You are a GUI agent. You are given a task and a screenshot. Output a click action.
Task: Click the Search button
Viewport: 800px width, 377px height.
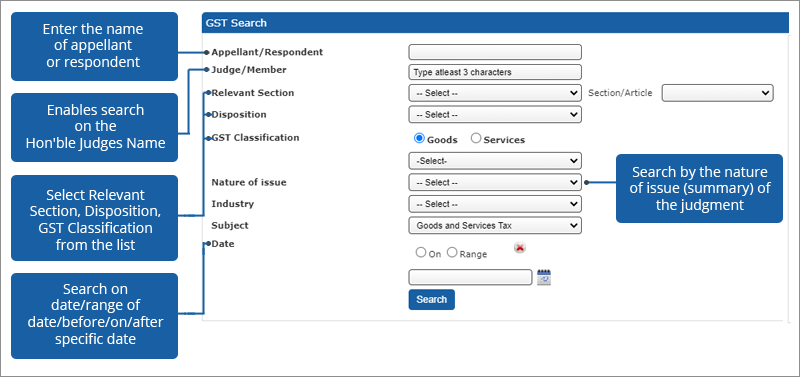(x=432, y=299)
